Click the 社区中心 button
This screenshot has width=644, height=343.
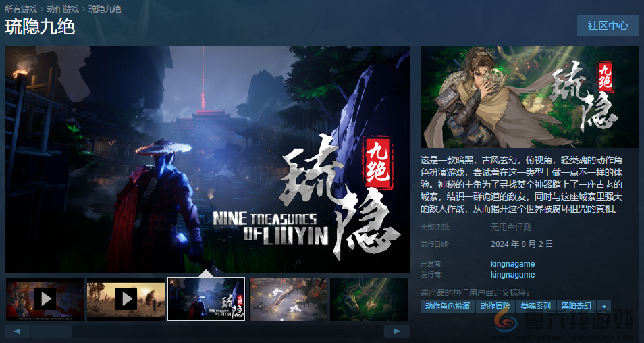click(608, 26)
